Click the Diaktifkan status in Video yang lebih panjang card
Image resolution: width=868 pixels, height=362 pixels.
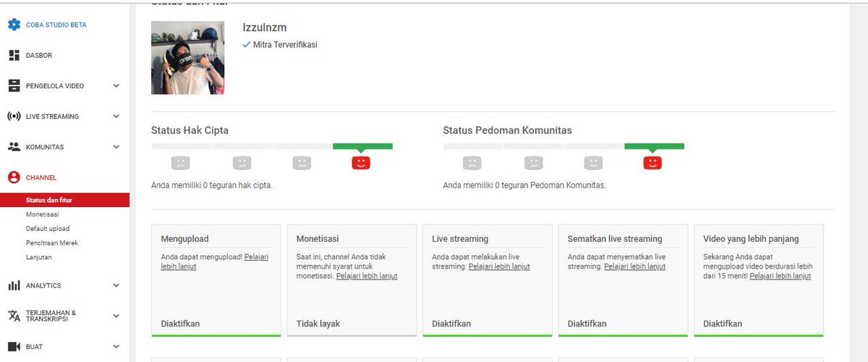[x=723, y=324]
